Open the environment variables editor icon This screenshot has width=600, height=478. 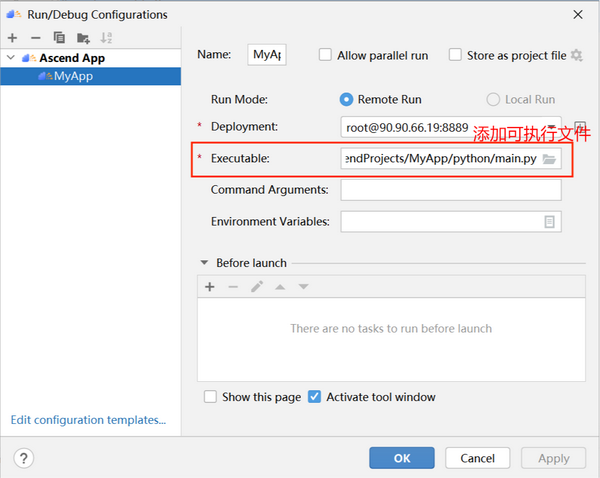click(549, 221)
